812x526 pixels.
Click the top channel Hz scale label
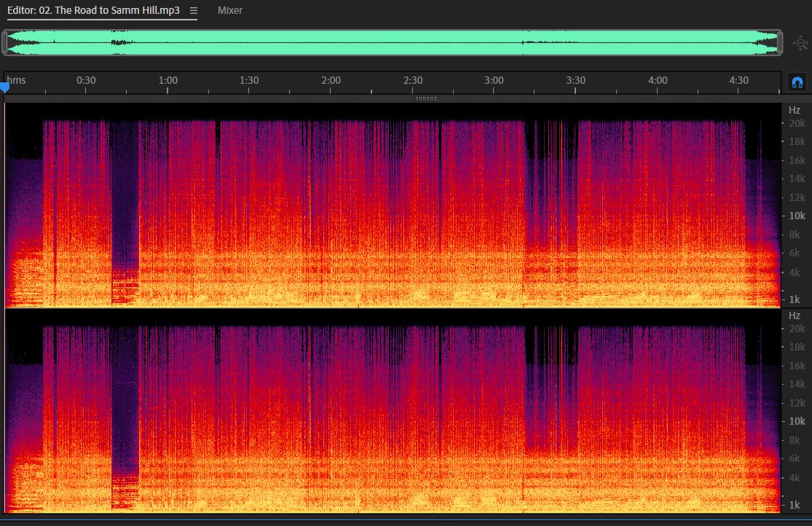click(795, 110)
